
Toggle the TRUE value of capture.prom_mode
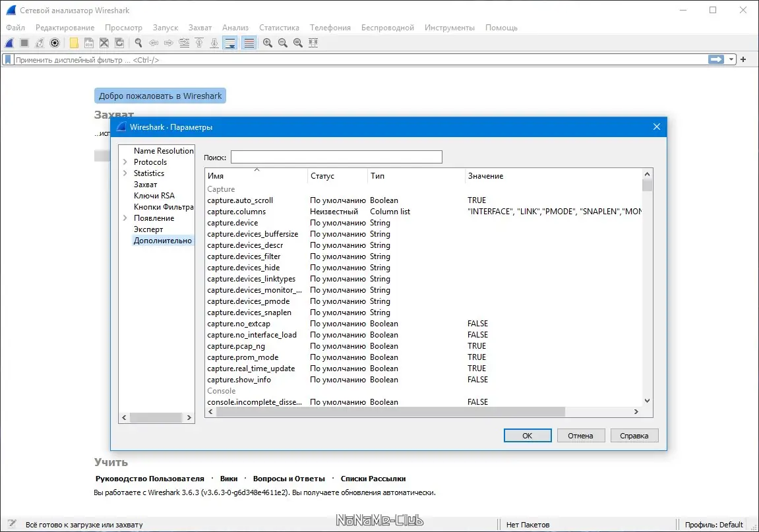pos(477,357)
